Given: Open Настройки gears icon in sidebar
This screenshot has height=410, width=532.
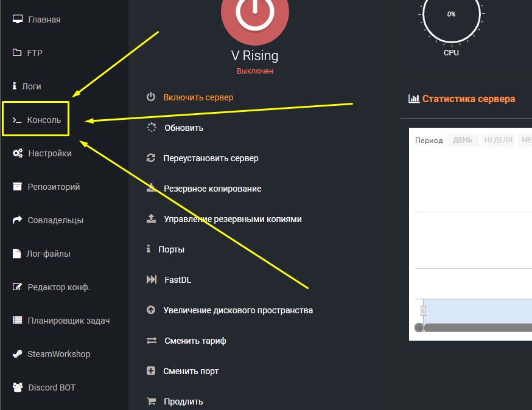Looking at the screenshot, I should tap(18, 153).
